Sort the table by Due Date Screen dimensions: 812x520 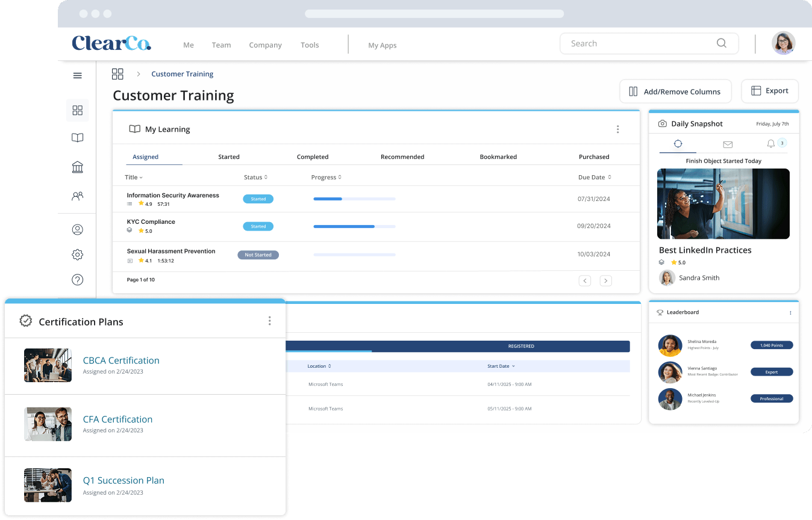point(595,178)
